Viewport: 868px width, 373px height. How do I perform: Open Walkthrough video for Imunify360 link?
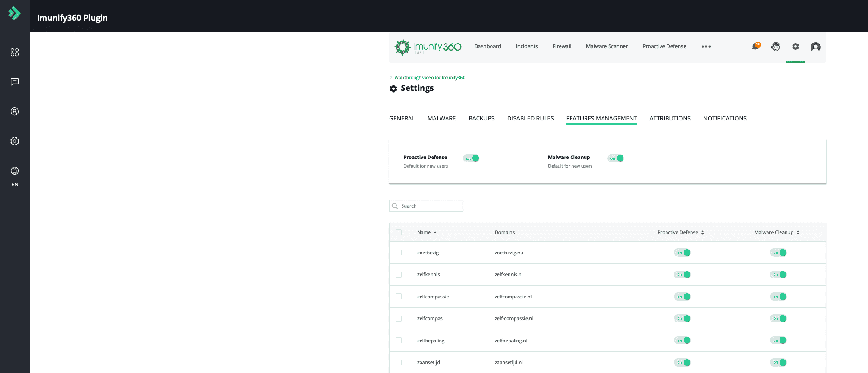429,78
